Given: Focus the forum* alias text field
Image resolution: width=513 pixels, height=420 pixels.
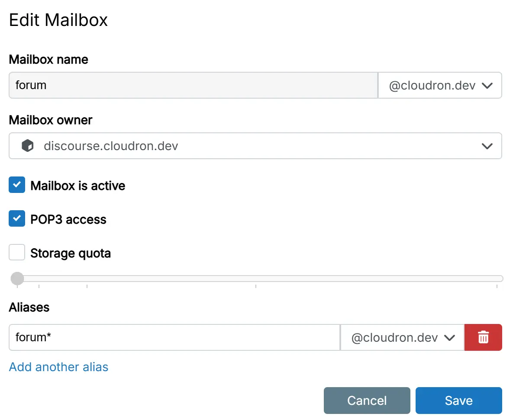Looking at the screenshot, I should pos(174,337).
